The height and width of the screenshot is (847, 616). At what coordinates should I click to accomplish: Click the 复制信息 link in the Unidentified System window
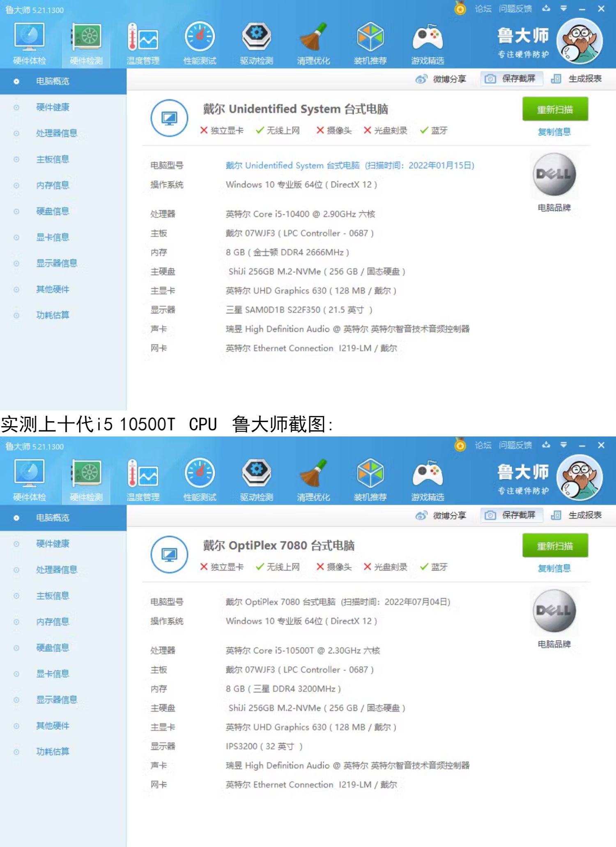[x=554, y=132]
